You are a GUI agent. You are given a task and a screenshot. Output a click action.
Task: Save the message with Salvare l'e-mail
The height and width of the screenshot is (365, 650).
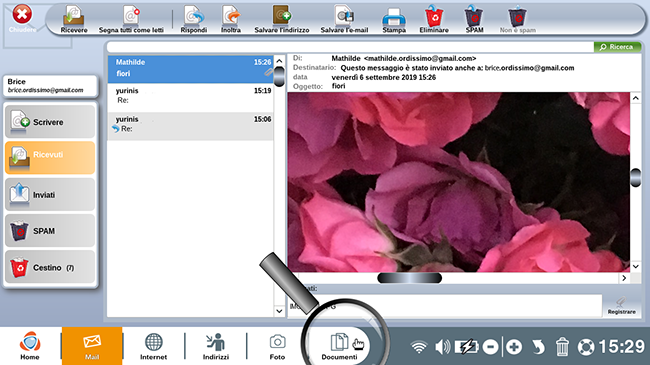point(344,19)
